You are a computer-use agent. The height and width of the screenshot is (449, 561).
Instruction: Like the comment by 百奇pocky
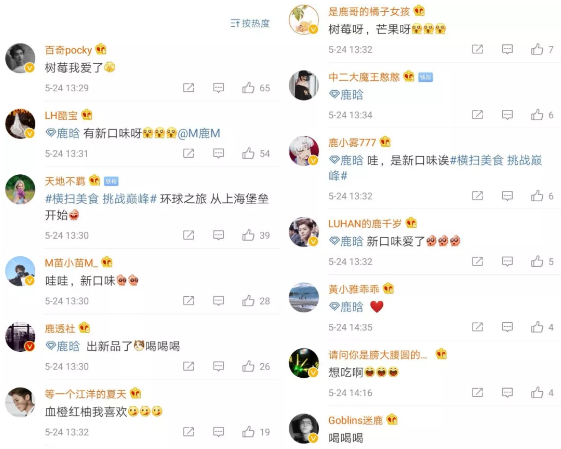(248, 88)
